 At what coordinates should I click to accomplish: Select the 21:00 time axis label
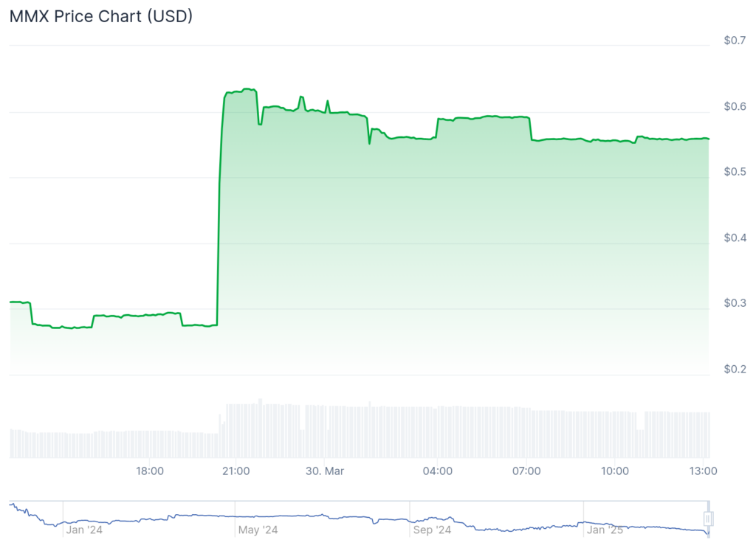[x=235, y=471]
